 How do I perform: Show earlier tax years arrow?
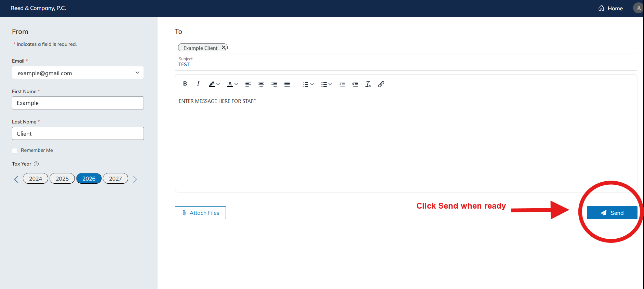16,179
